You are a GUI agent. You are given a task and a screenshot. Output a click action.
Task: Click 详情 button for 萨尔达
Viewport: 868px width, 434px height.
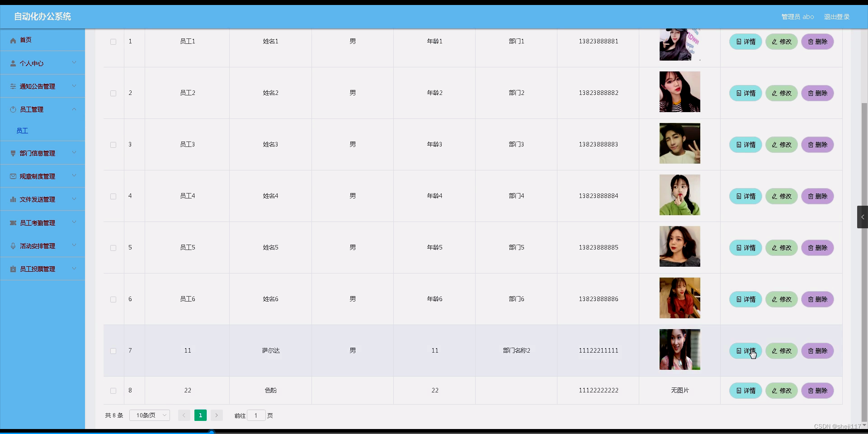745,351
